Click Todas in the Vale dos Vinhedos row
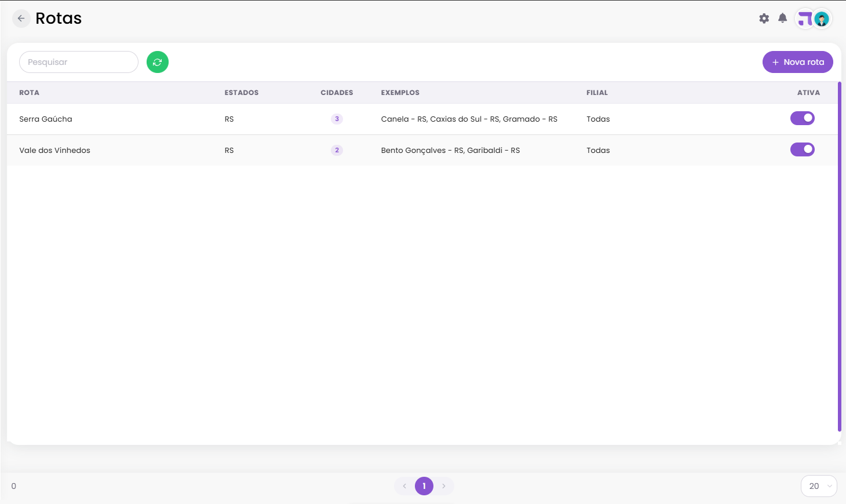This screenshot has width=846, height=504. point(598,150)
